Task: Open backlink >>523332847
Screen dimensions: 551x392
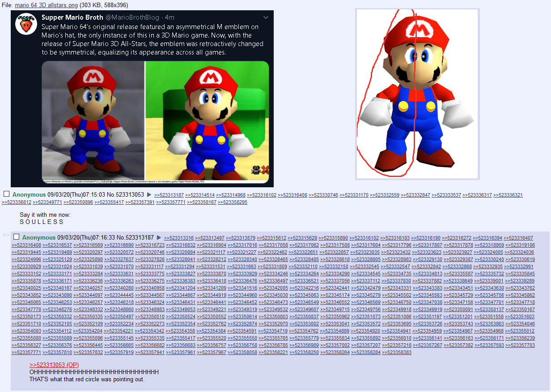Action: [x=416, y=195]
